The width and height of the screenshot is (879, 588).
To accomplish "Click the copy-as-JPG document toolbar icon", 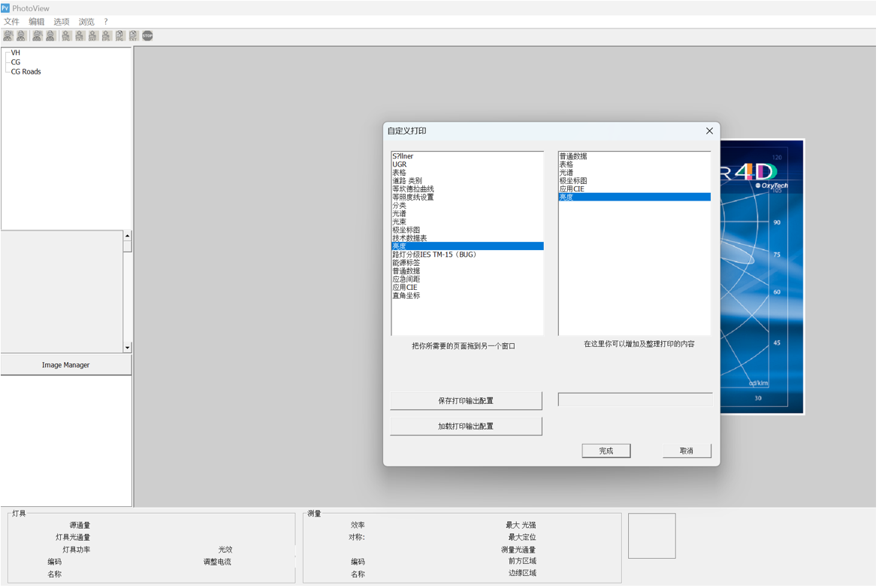I will pos(120,36).
